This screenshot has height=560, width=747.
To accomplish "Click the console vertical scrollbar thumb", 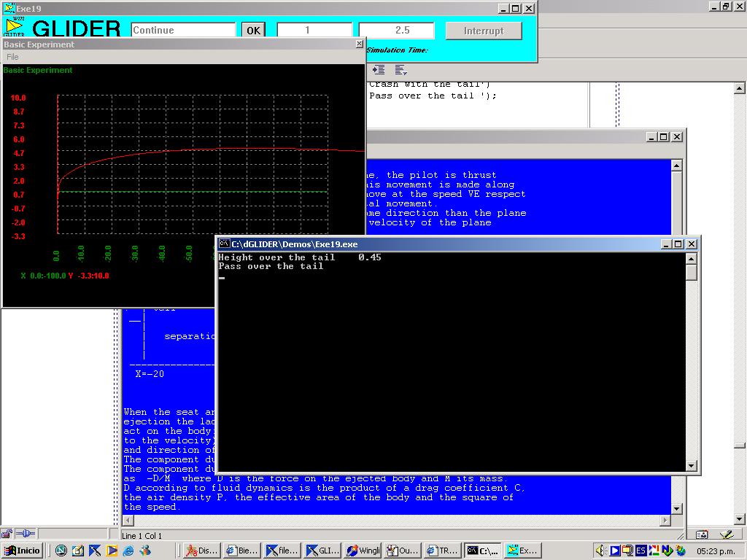I will [x=692, y=273].
